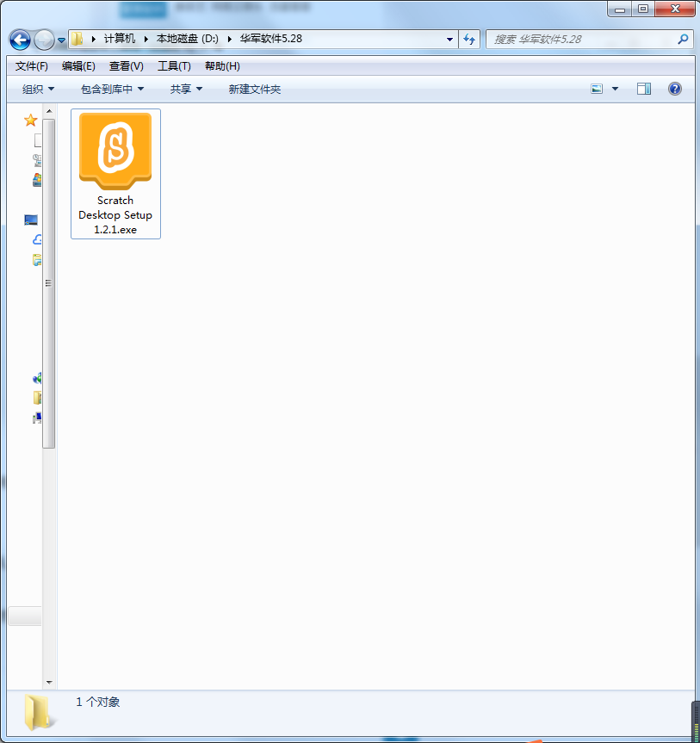Select the Desktop item in the navigation pane

[31, 219]
